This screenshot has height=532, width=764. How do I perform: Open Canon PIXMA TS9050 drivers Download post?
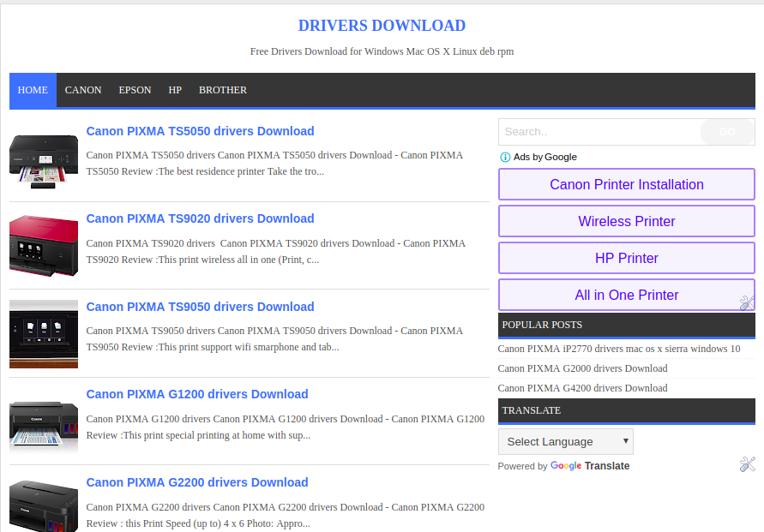pos(201,307)
